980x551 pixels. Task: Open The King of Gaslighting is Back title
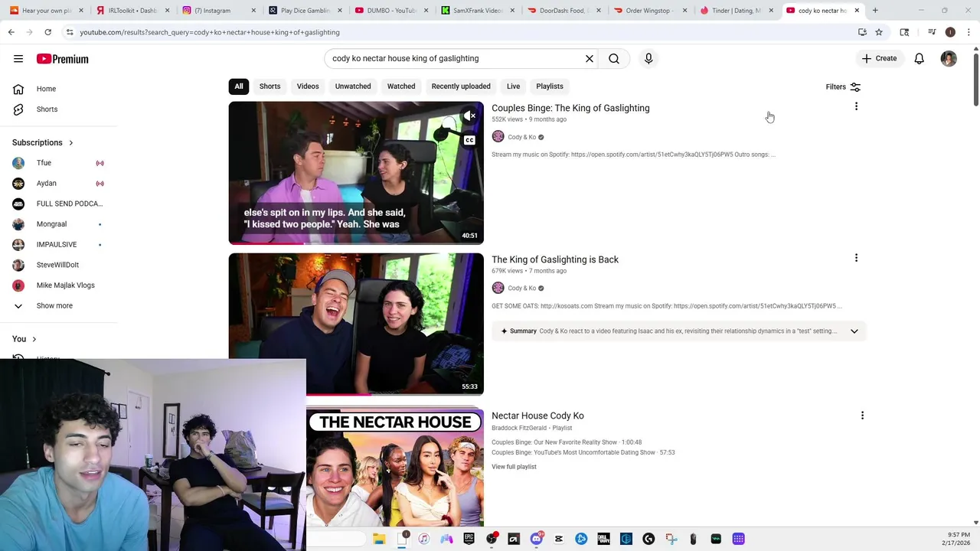[x=555, y=259]
